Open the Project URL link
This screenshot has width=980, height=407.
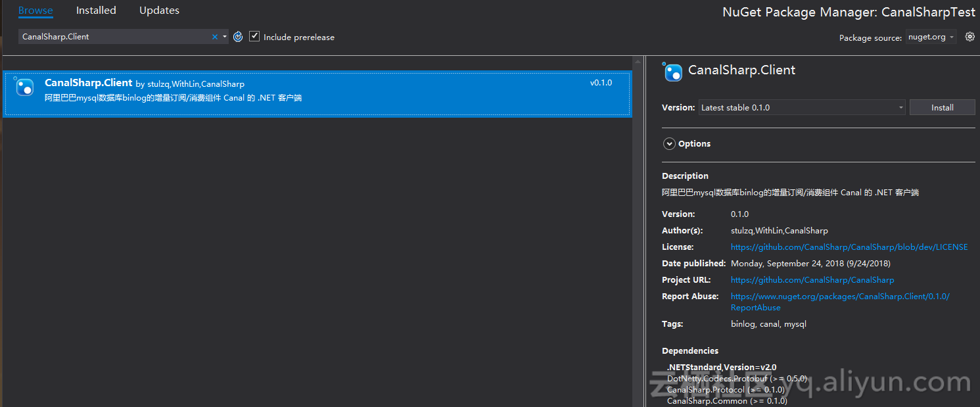pos(812,280)
